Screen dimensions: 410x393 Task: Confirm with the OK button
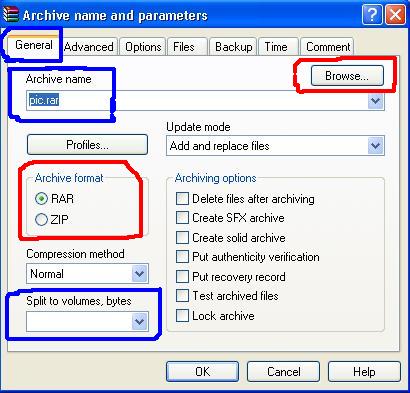coord(202,371)
